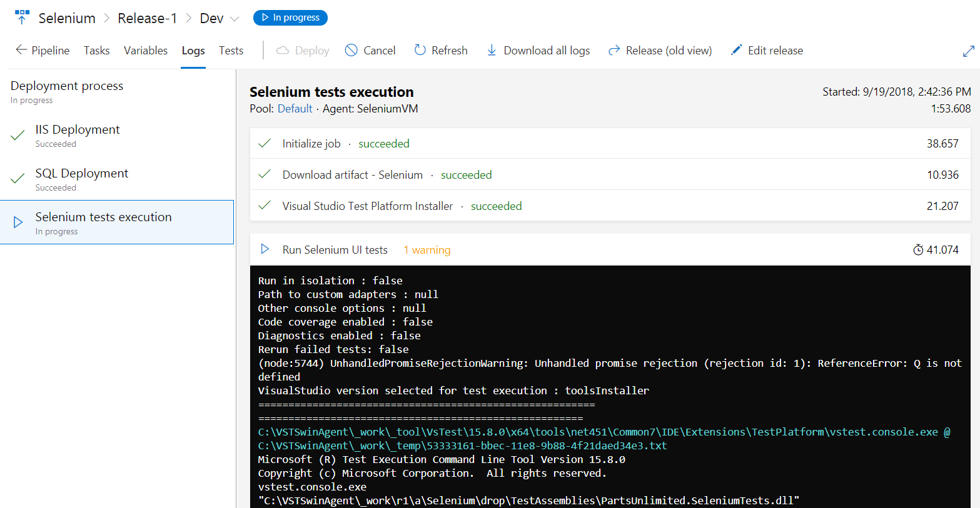Image resolution: width=980 pixels, height=508 pixels.
Task: Click the Edit release pencil icon
Action: [737, 50]
